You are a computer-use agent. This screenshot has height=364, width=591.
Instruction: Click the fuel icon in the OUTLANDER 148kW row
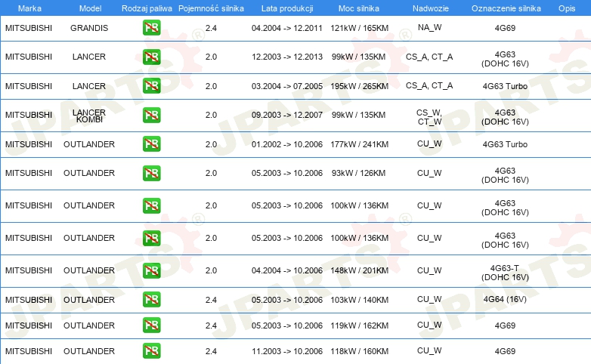[x=151, y=270]
